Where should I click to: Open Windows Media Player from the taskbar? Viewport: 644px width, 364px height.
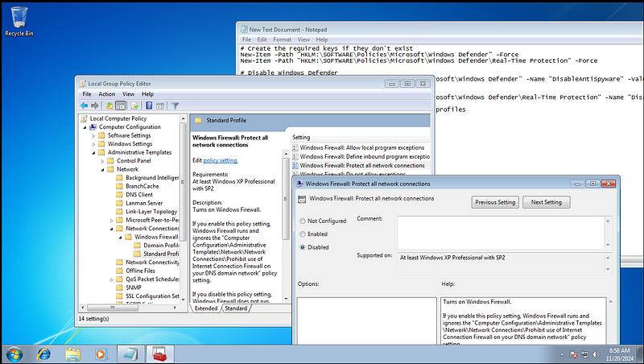coord(101,354)
